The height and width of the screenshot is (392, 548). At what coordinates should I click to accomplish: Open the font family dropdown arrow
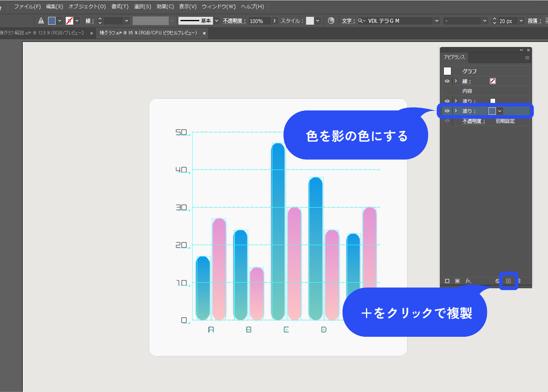coord(437,21)
